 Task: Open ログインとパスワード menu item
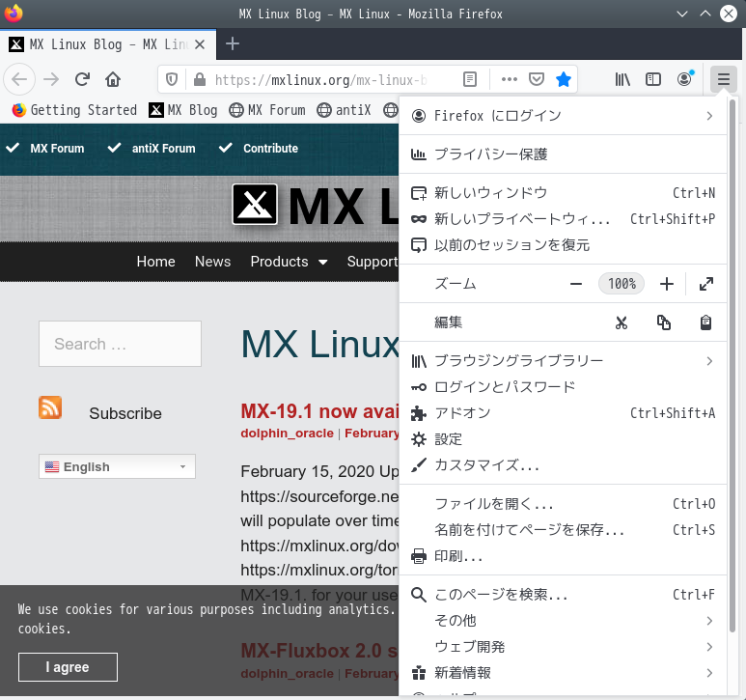tap(563, 387)
